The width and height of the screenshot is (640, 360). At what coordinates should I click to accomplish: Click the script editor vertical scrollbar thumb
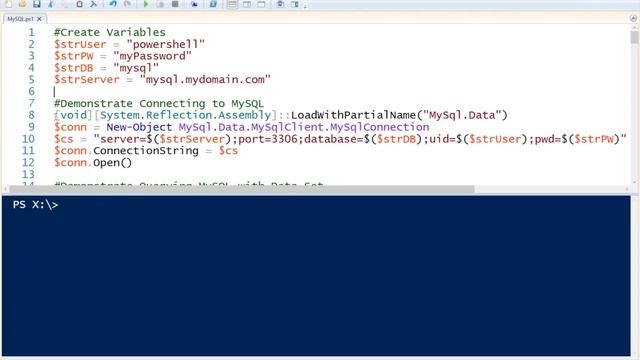pos(634,37)
